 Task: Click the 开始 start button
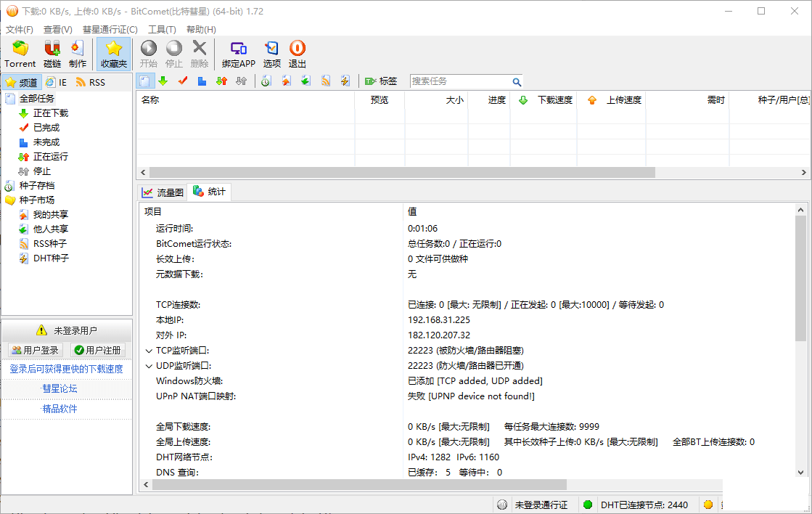coord(149,54)
